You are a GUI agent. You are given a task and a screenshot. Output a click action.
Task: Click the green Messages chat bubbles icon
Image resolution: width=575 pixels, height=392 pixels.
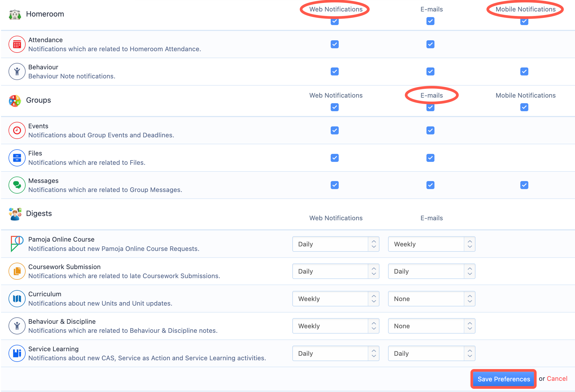[17, 185]
